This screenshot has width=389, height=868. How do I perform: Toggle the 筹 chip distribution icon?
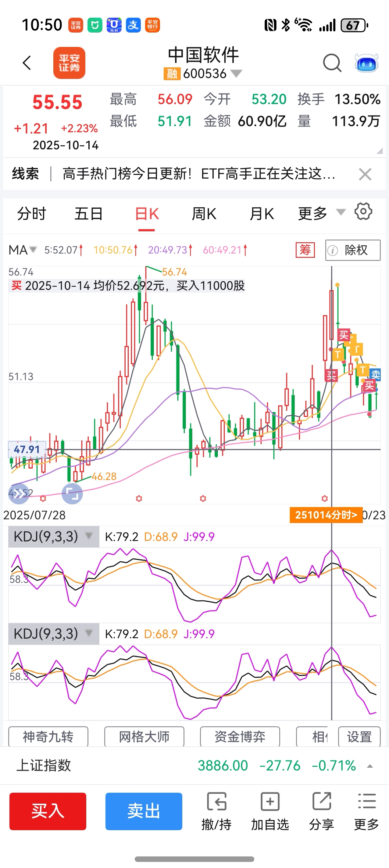(305, 250)
